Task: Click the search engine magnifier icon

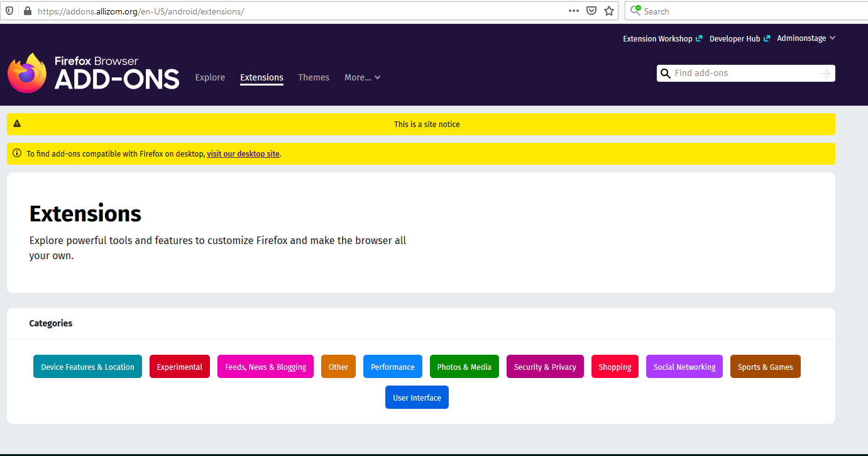Action: pyautogui.click(x=635, y=11)
